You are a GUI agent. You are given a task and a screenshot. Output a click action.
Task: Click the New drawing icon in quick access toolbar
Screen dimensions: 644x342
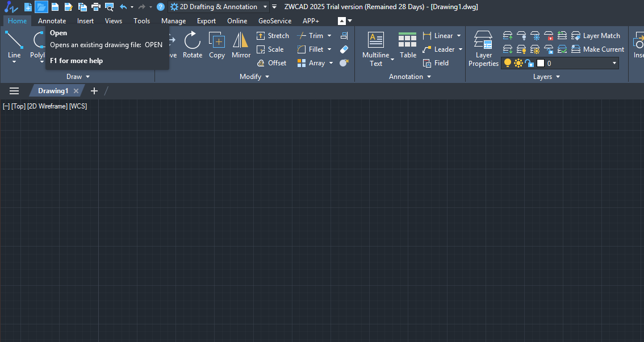pyautogui.click(x=28, y=7)
